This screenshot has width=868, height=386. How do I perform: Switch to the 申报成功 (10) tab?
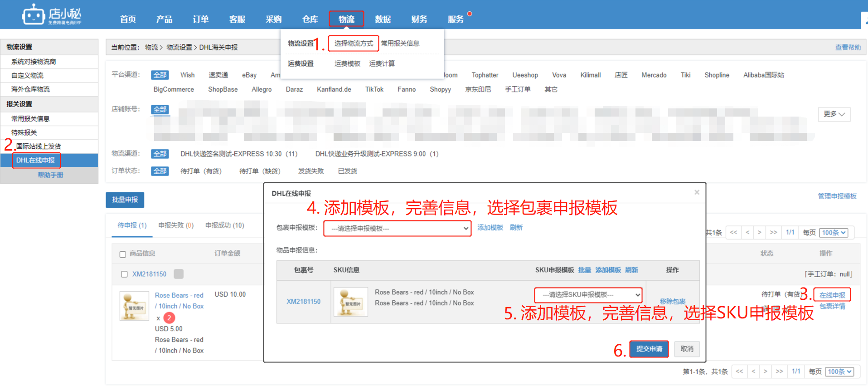(x=225, y=225)
